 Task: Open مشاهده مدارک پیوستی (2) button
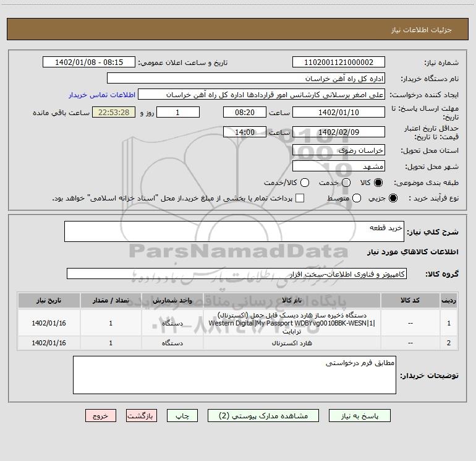click(x=263, y=415)
